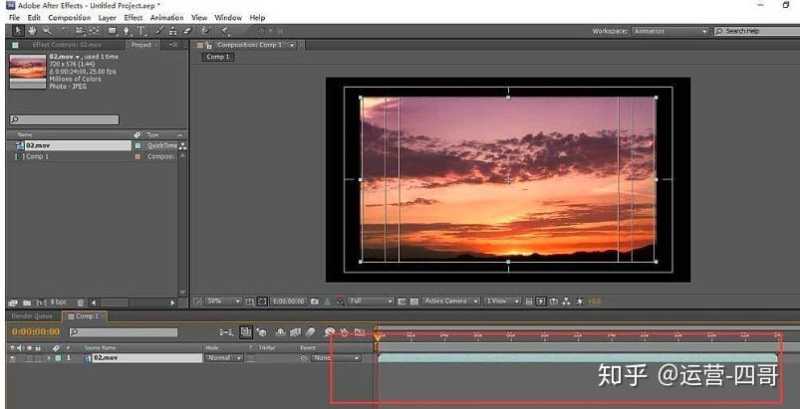The image size is (800, 409).
Task: Toggle transparency grid in the viewer
Action: 415,301
